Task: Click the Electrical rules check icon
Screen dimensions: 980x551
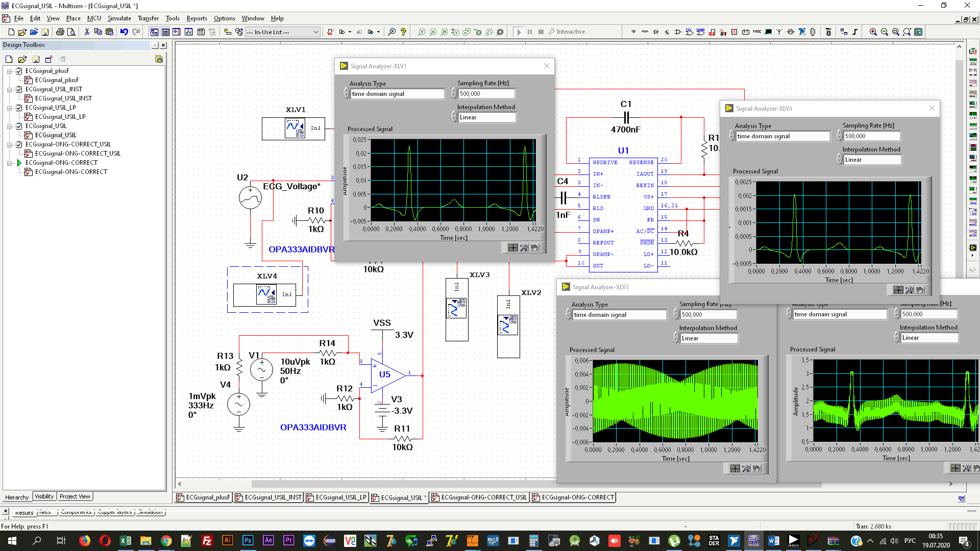Action: [x=330, y=32]
